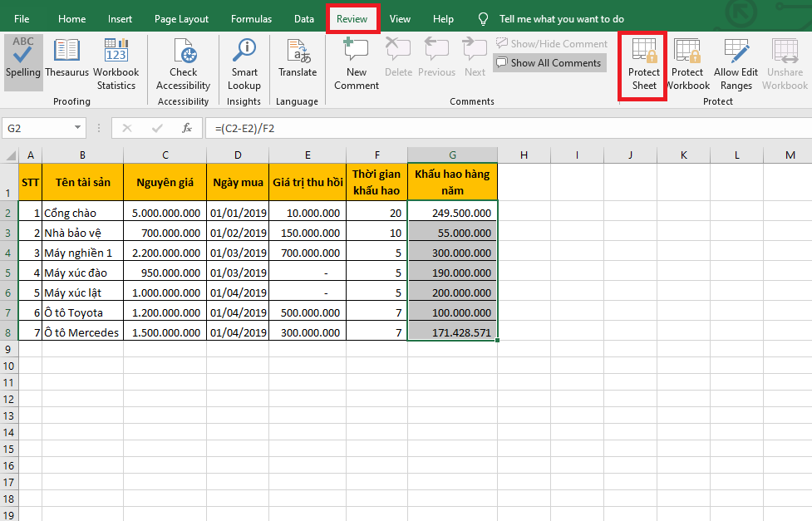This screenshot has height=521, width=812.
Task: Click the Tell me search box
Action: tap(561, 18)
